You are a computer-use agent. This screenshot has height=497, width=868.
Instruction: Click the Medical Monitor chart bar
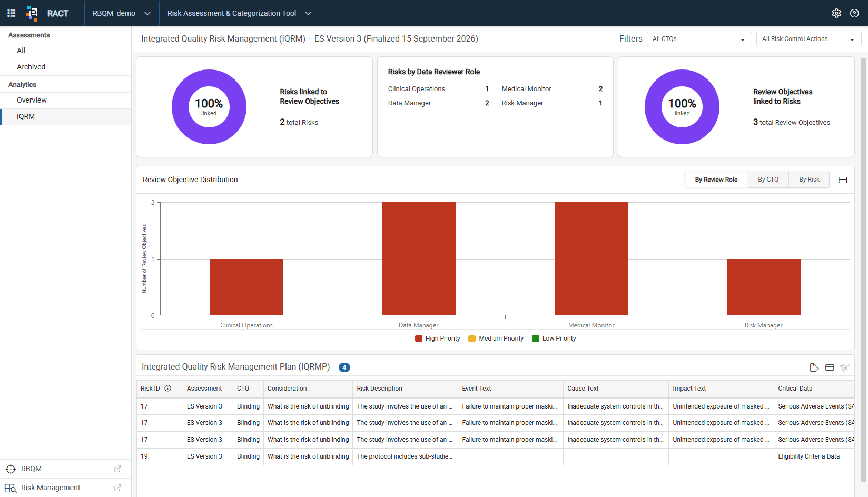click(591, 259)
